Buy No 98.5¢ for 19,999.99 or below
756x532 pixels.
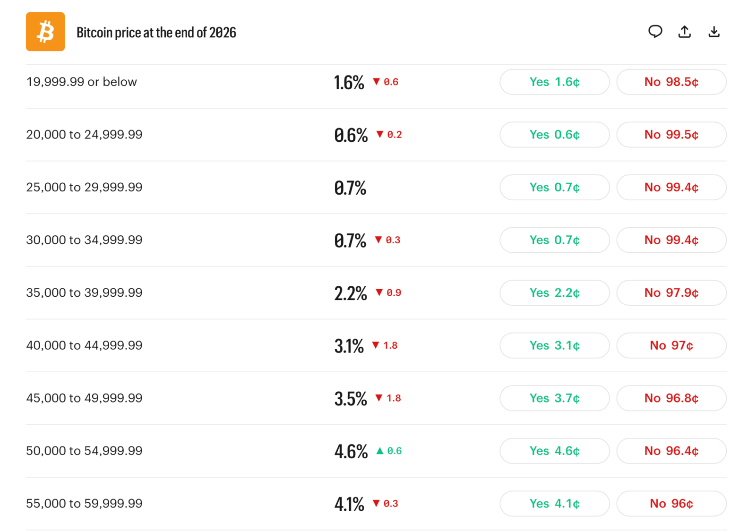click(671, 82)
